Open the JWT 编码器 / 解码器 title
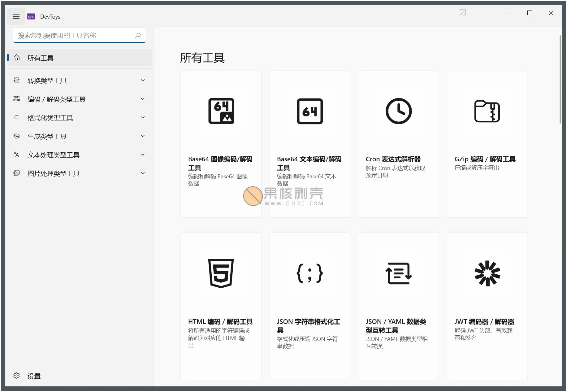 484,322
